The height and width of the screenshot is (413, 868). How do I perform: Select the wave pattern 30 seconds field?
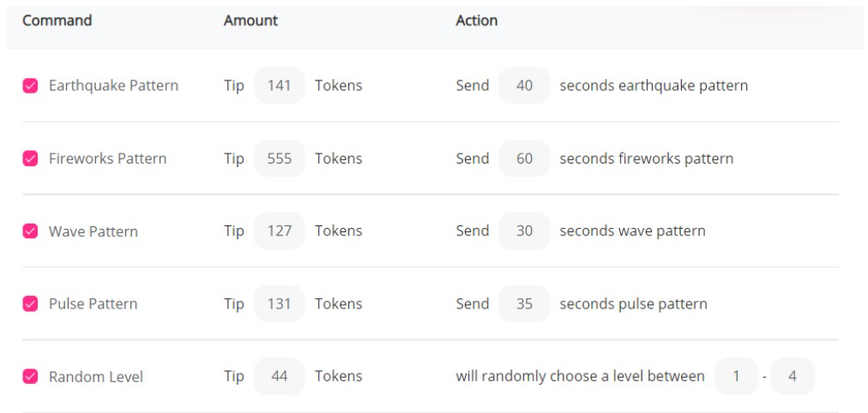coord(524,231)
